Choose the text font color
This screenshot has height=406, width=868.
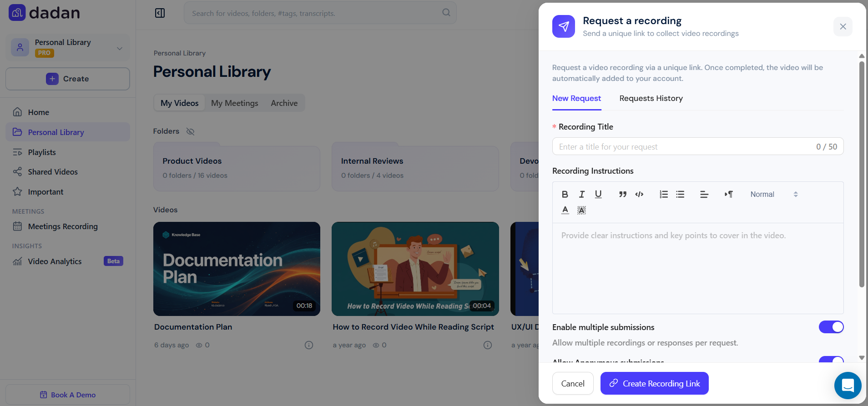point(565,210)
